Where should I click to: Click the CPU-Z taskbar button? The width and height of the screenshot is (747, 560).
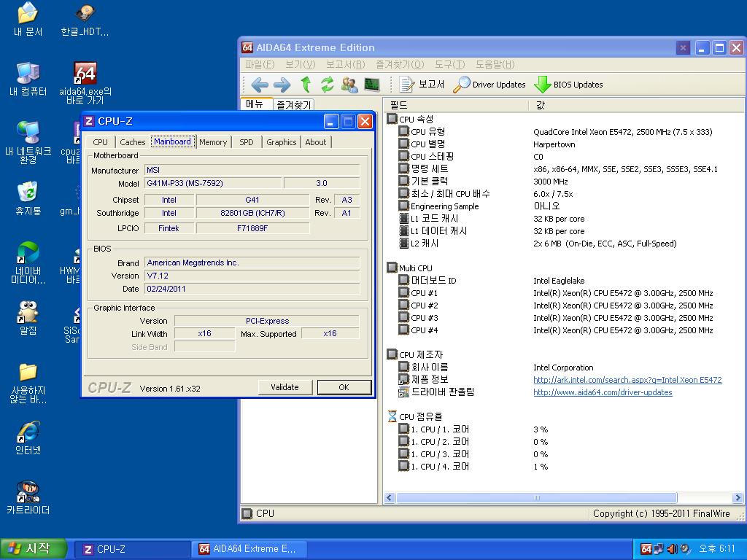tap(133, 549)
